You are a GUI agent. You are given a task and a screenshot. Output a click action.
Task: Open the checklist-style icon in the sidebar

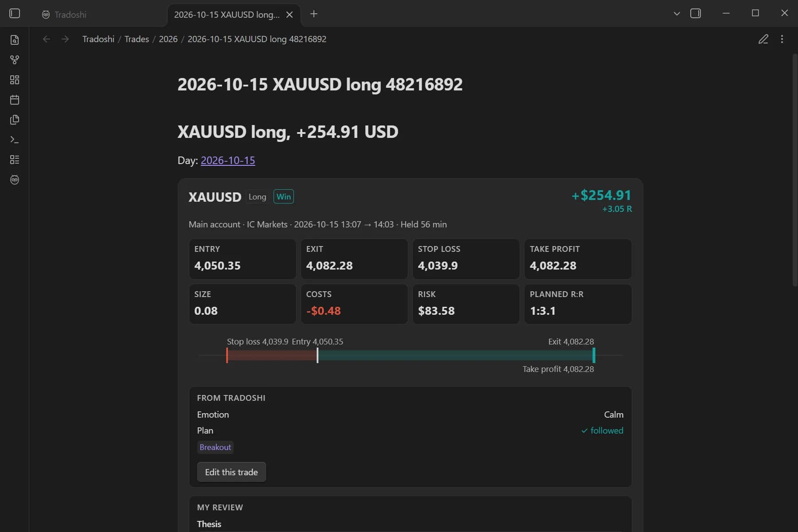(15, 160)
